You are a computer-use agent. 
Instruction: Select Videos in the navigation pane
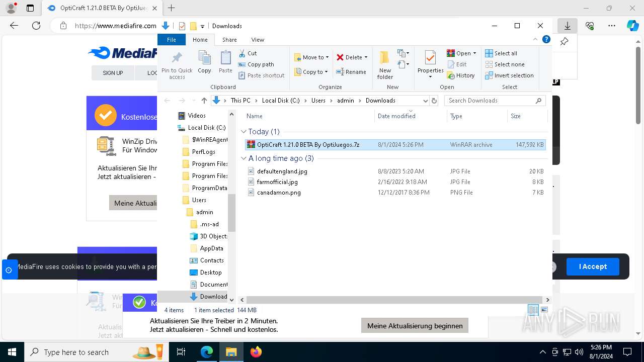(196, 116)
